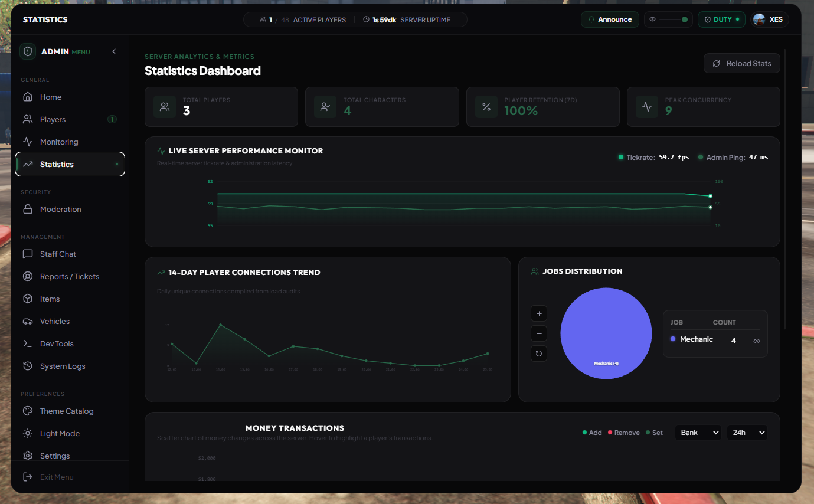Click the Announce button
The width and height of the screenshot is (814, 504).
pos(610,19)
